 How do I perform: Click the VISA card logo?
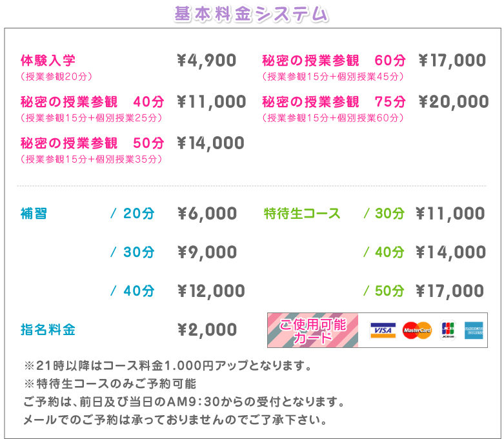(x=383, y=331)
